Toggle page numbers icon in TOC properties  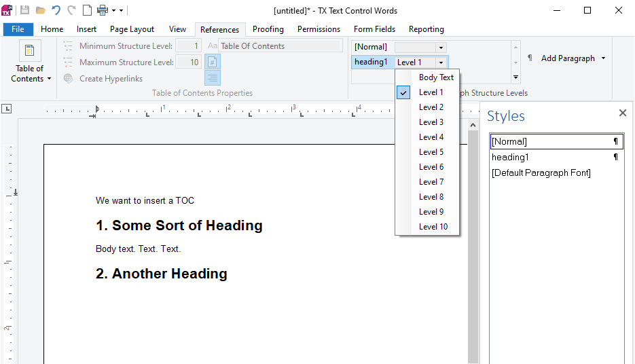click(x=212, y=62)
